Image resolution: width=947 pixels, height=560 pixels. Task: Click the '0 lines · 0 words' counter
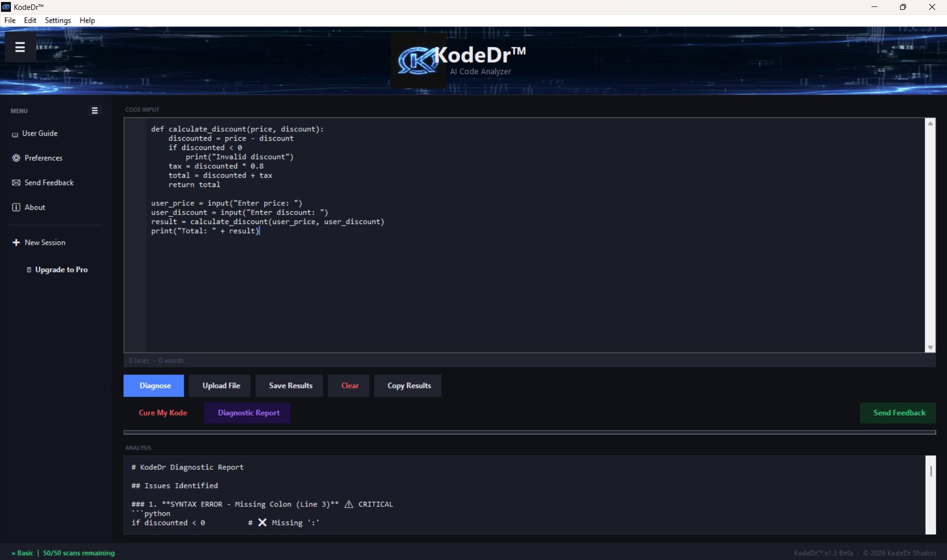click(156, 360)
